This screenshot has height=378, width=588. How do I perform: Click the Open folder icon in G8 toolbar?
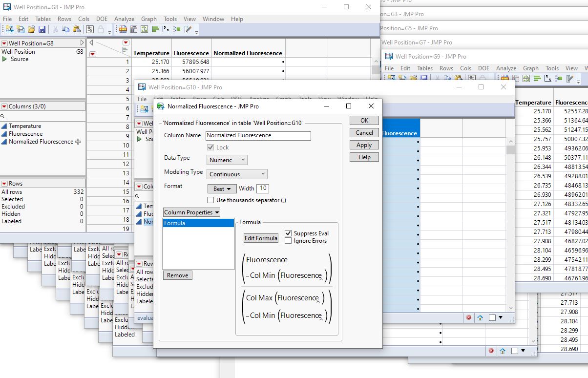(x=31, y=29)
